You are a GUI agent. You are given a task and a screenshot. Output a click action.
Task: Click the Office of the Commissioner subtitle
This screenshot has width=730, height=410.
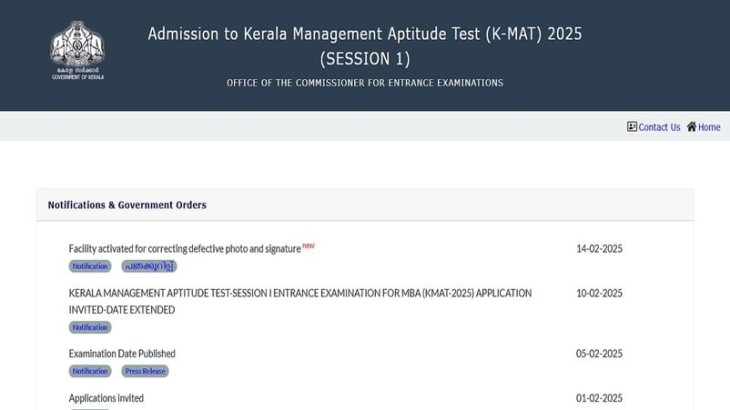pos(365,83)
